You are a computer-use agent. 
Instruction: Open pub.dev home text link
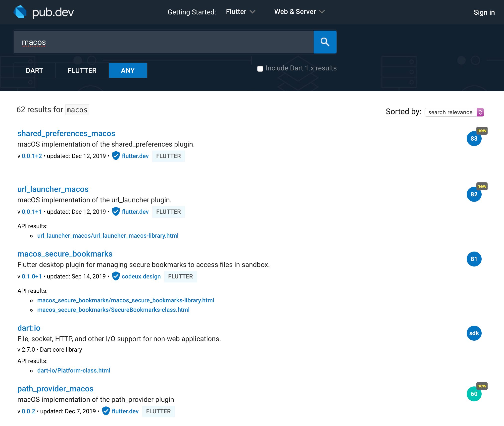[x=53, y=12]
